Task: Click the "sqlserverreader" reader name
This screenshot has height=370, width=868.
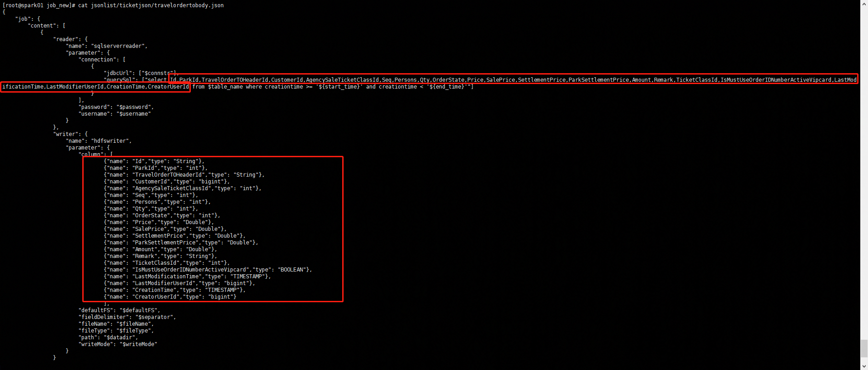Action: 118,46
